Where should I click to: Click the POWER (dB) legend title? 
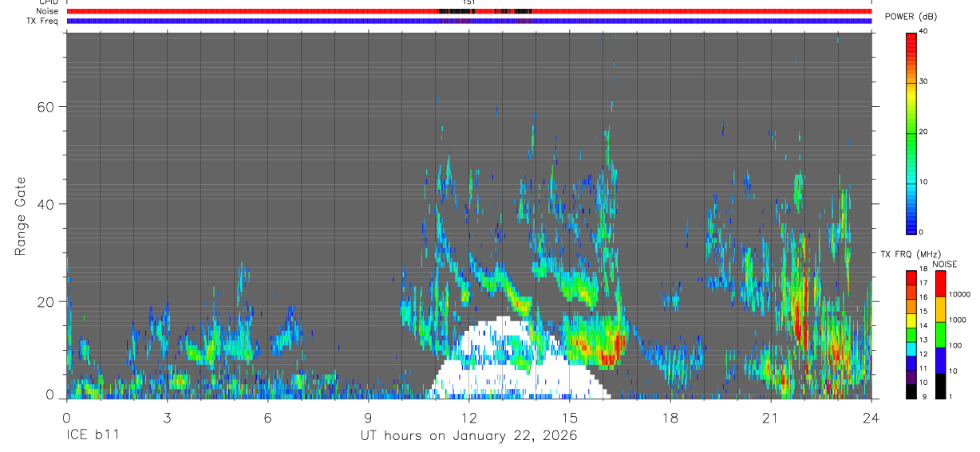pos(911,17)
